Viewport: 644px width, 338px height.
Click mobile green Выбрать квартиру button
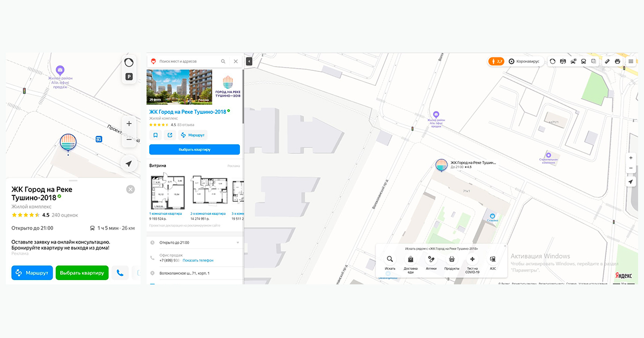[x=82, y=273]
